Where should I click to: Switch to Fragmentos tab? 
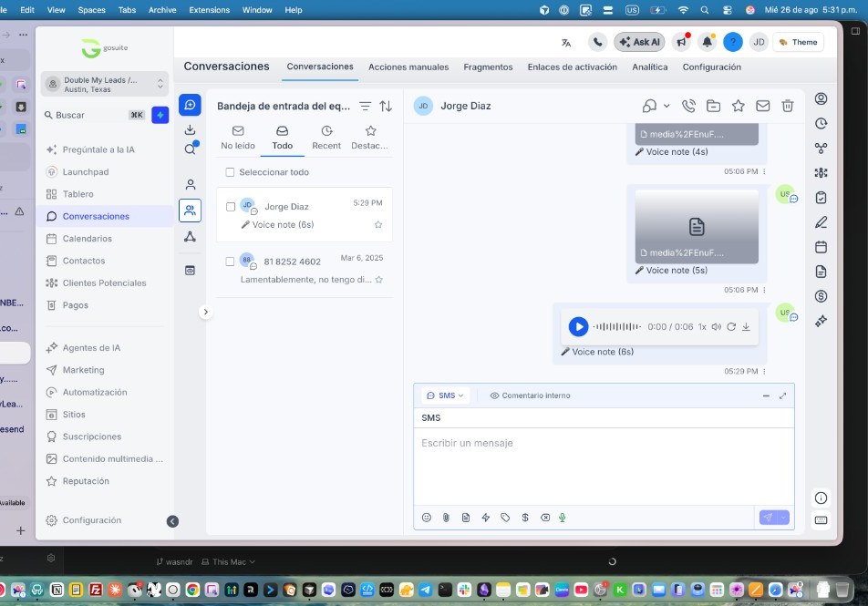point(489,67)
